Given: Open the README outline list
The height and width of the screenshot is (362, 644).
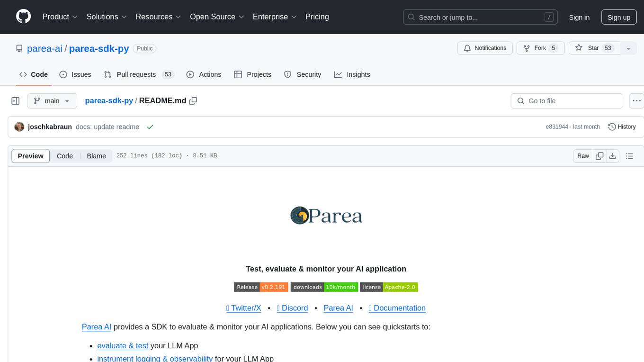Looking at the screenshot, I should [x=629, y=156].
